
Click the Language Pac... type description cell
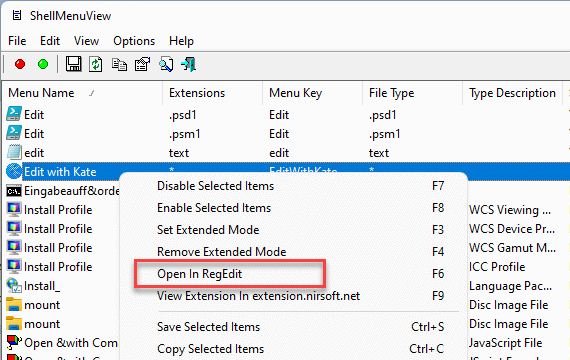[510, 286]
